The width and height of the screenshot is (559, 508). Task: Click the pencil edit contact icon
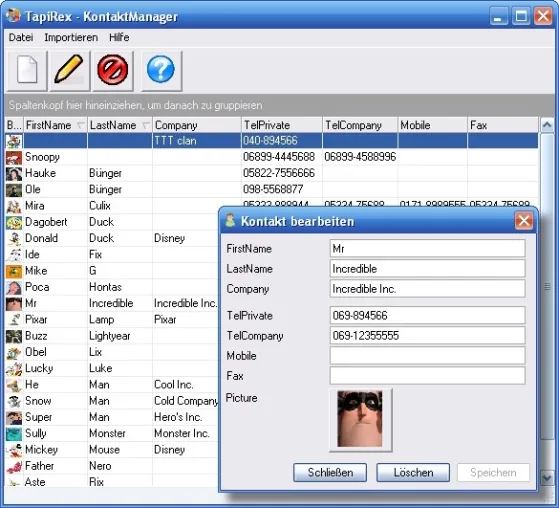70,70
